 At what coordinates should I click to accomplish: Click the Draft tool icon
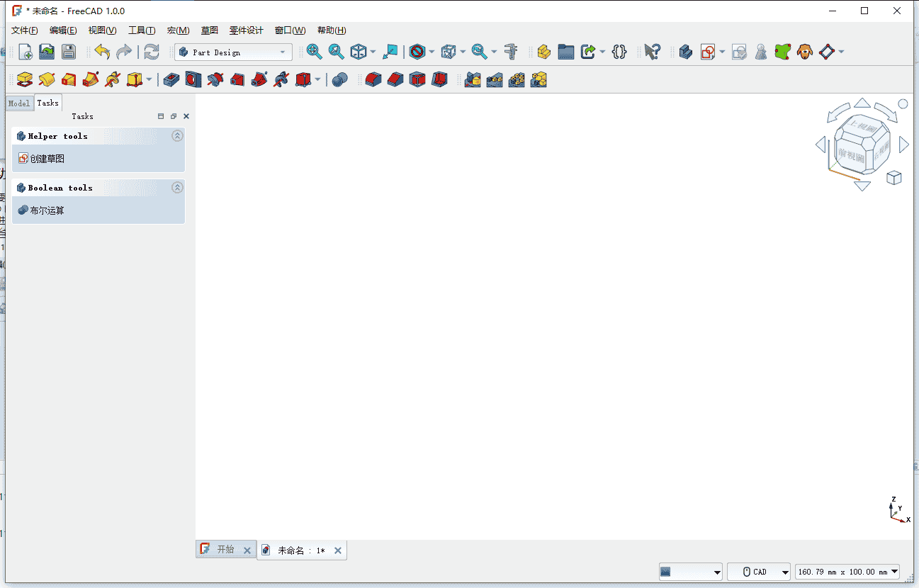[417, 80]
